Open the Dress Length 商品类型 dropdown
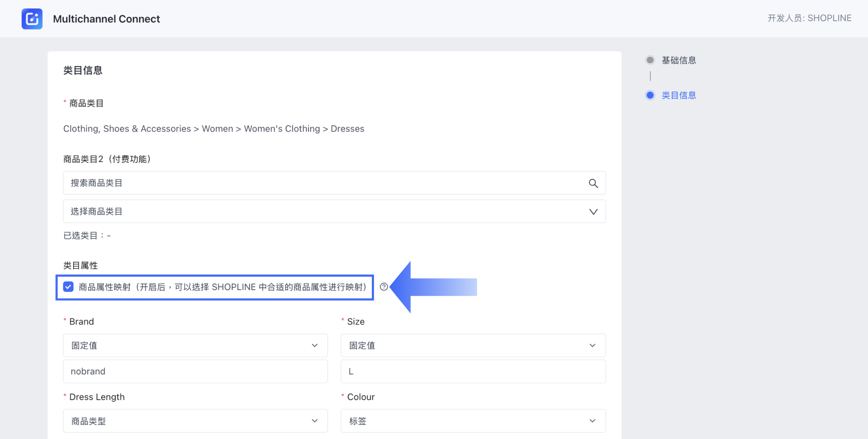The width and height of the screenshot is (868, 439). point(195,421)
